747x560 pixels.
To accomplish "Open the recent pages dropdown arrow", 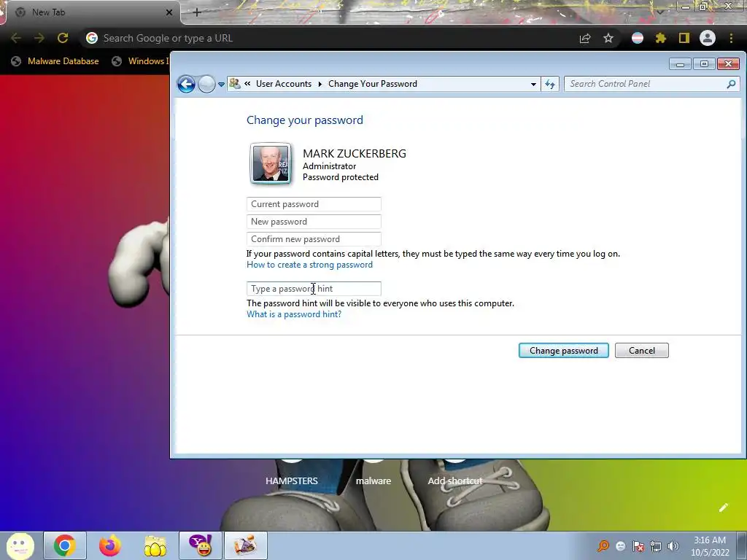I will [x=221, y=85].
